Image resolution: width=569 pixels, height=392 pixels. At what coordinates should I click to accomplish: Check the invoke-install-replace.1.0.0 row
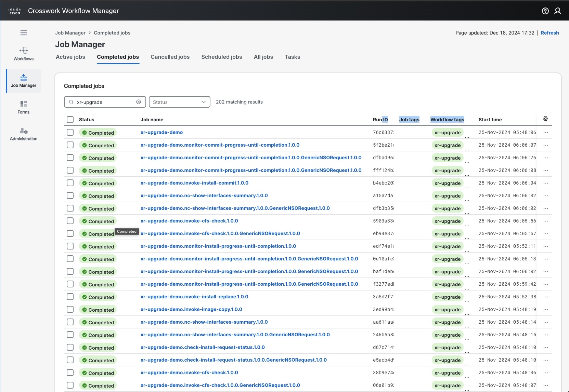(70, 297)
